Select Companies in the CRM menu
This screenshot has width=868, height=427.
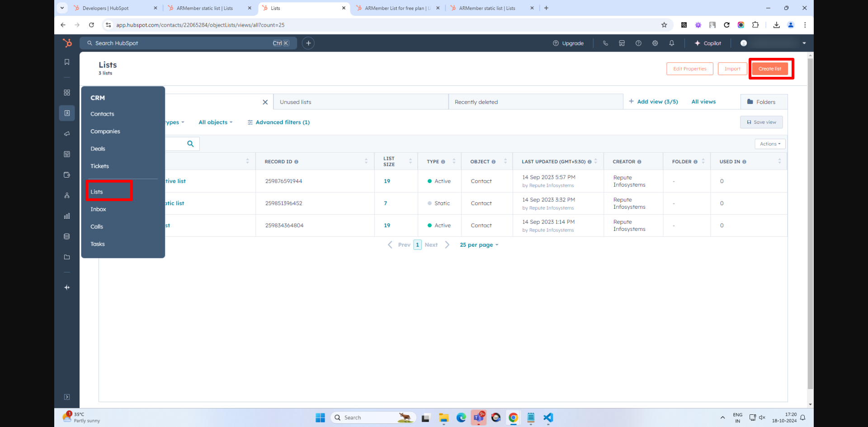(105, 131)
